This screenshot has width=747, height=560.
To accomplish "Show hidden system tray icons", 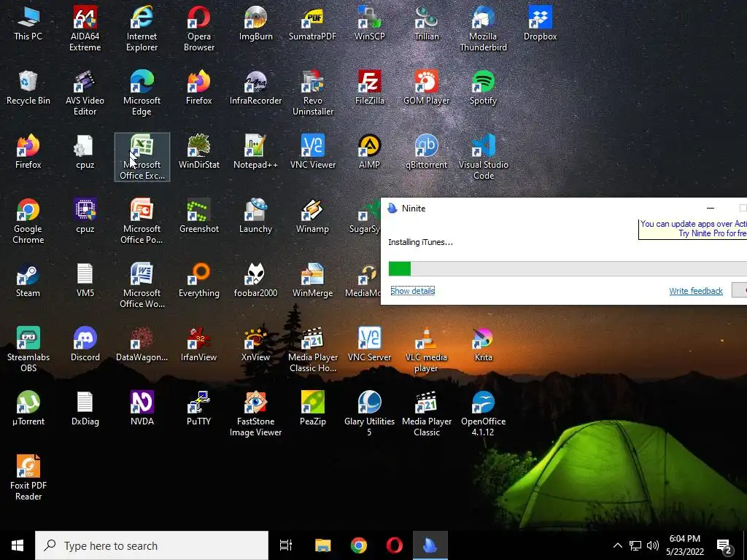I will point(617,545).
